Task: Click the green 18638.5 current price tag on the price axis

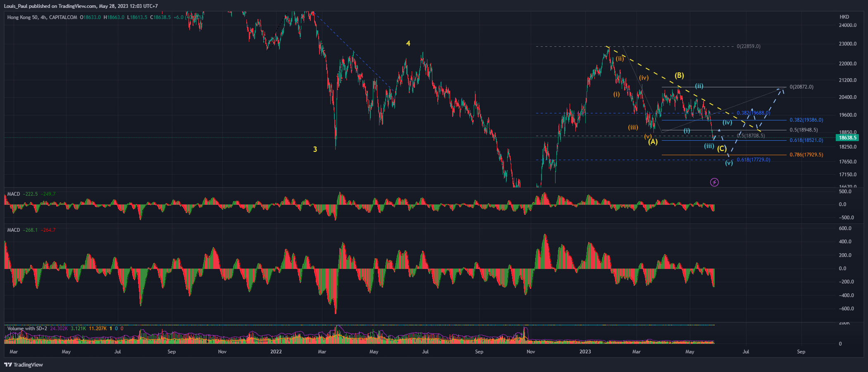Action: 847,137
